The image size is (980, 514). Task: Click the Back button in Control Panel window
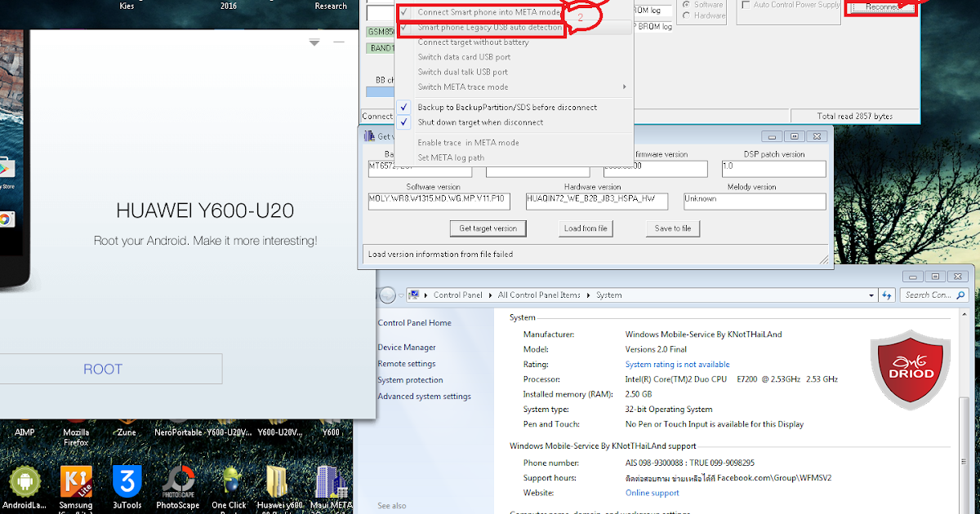point(387,295)
